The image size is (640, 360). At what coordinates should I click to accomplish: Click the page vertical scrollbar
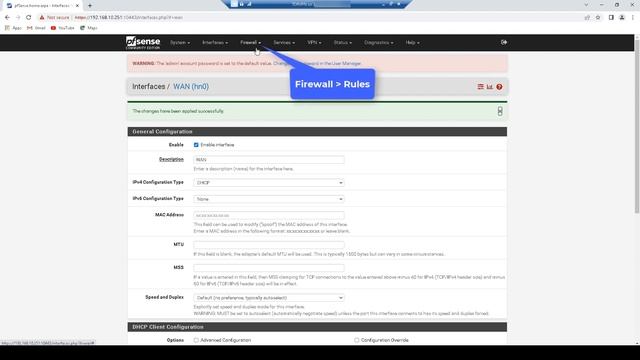click(x=637, y=127)
